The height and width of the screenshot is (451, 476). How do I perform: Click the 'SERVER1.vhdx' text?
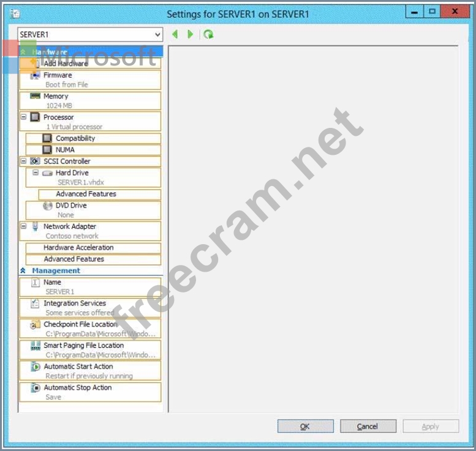point(81,182)
